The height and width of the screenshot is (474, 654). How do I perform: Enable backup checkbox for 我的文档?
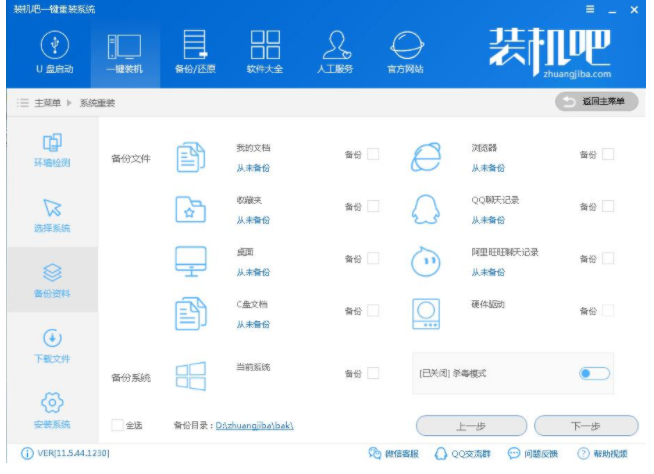(373, 154)
